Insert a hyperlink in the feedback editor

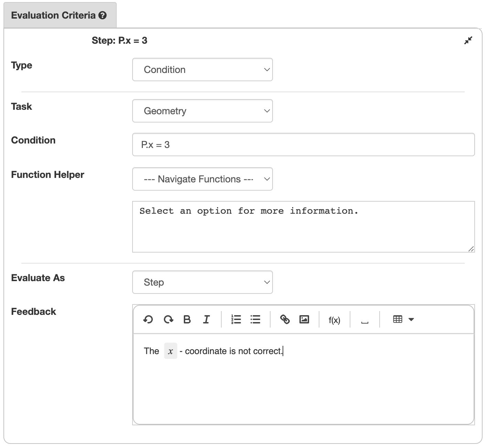tap(286, 319)
